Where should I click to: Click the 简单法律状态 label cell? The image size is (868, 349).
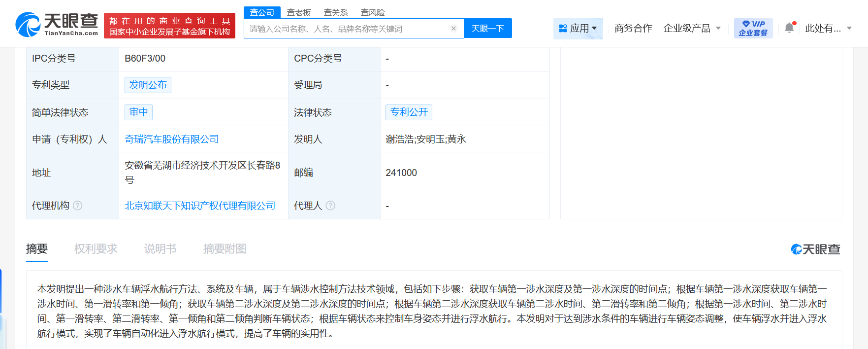[72, 112]
